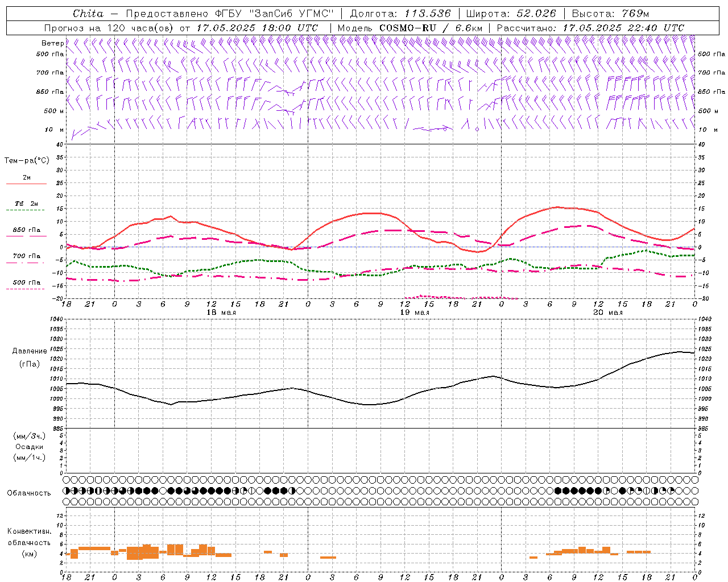Click the 'Давление' pressure panel label

pos(30,351)
